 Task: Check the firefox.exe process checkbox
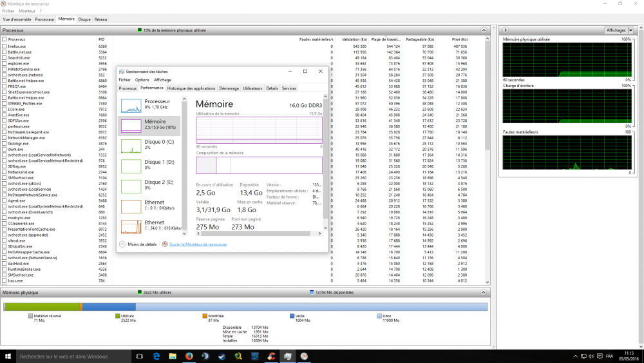click(x=5, y=46)
